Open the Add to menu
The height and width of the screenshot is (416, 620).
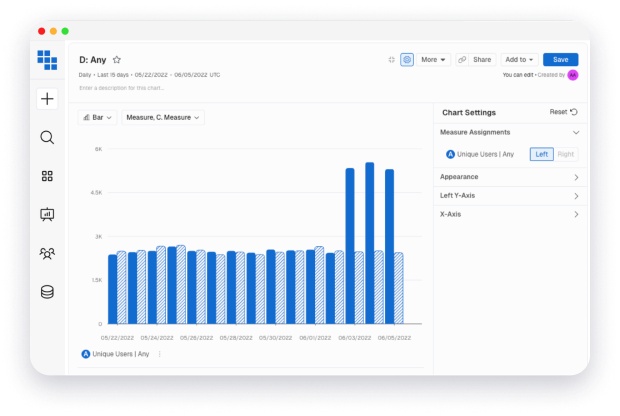click(520, 60)
